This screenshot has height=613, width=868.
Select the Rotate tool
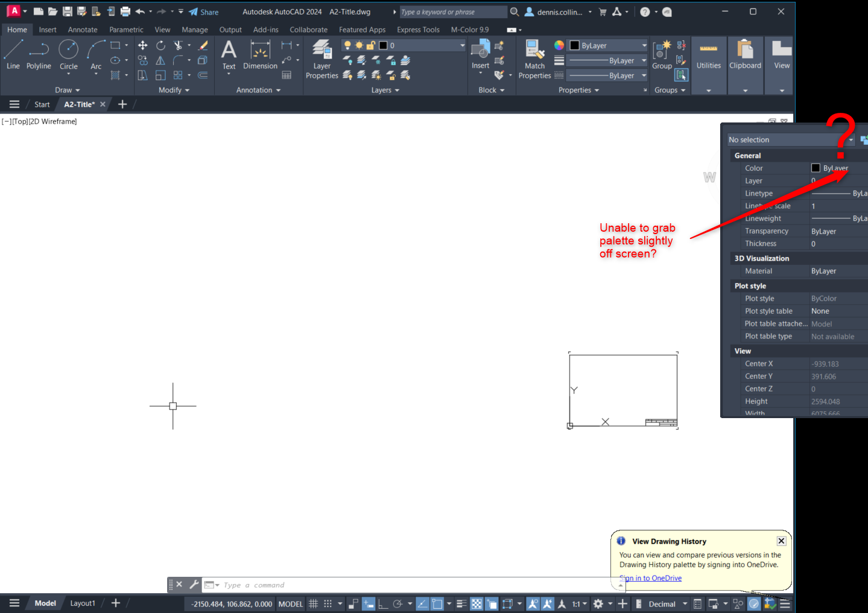pos(160,45)
